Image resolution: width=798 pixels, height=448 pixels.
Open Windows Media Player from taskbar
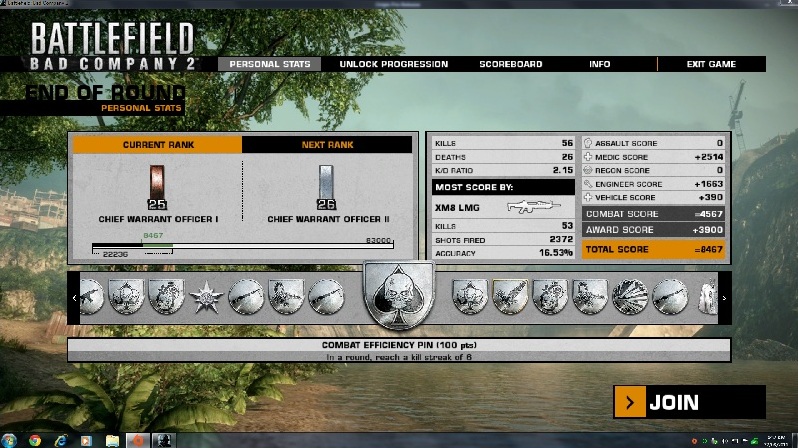pos(86,440)
